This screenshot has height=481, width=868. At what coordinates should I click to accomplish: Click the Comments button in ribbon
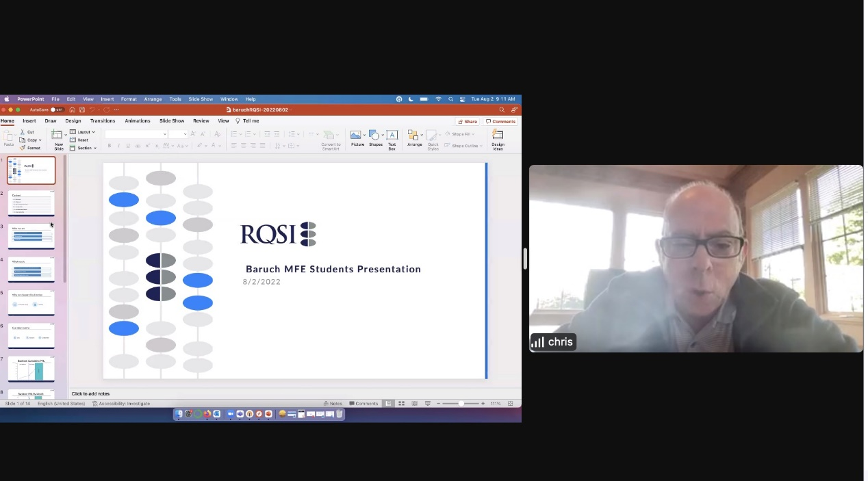coord(500,121)
